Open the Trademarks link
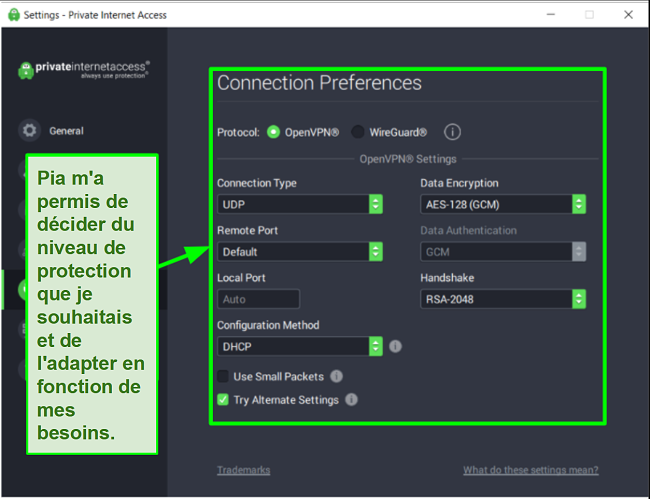 pyautogui.click(x=244, y=470)
